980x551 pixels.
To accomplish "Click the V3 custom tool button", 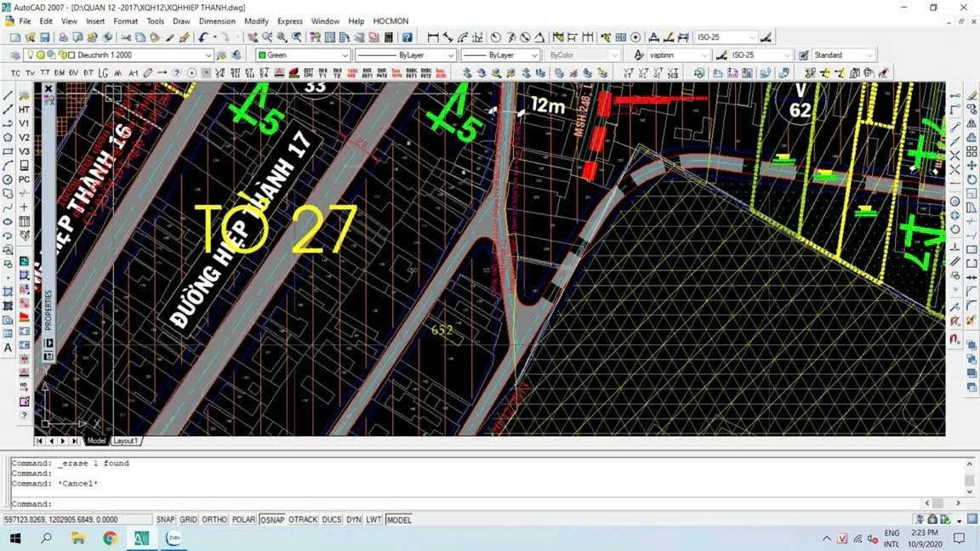I will 24,151.
